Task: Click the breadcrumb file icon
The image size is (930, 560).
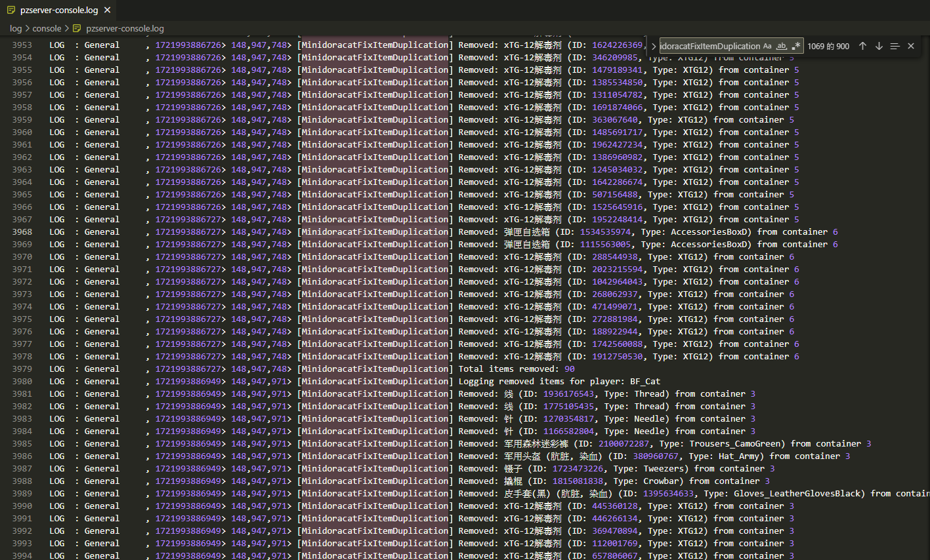Action: pyautogui.click(x=77, y=28)
